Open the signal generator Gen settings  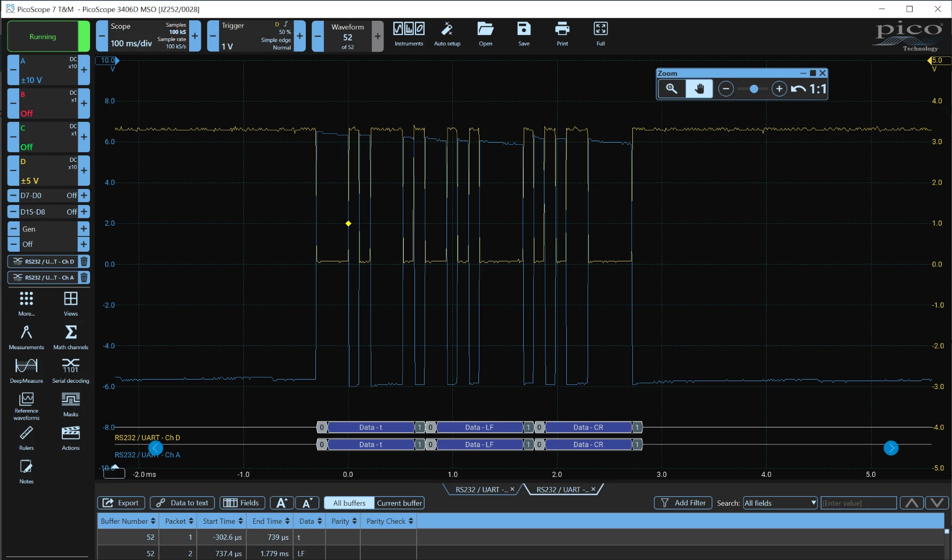pyautogui.click(x=48, y=229)
